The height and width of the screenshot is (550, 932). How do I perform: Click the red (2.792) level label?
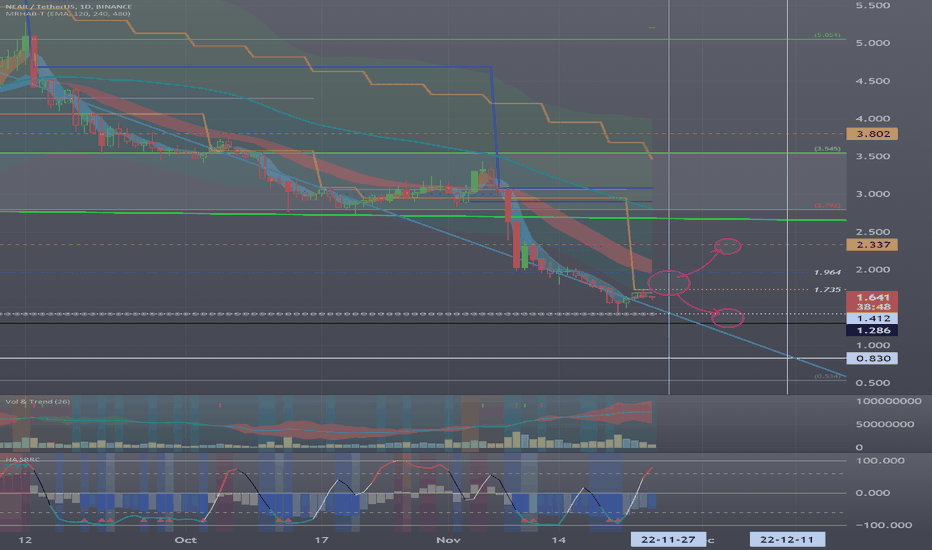[x=827, y=205]
